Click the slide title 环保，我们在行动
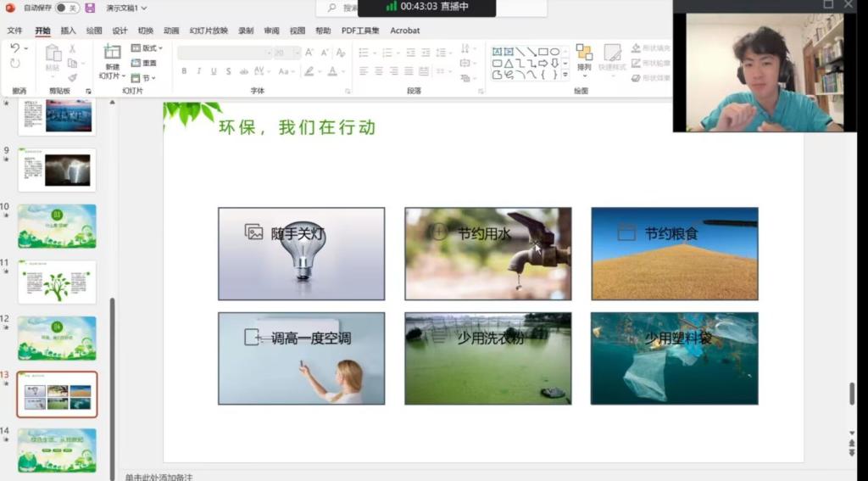Image resolution: width=868 pixels, height=481 pixels. pyautogui.click(x=298, y=127)
